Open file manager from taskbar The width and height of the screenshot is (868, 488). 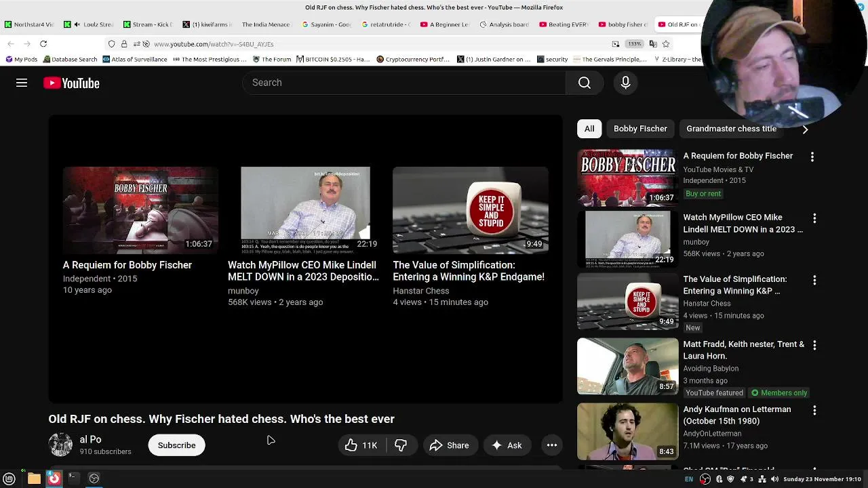[x=34, y=479]
